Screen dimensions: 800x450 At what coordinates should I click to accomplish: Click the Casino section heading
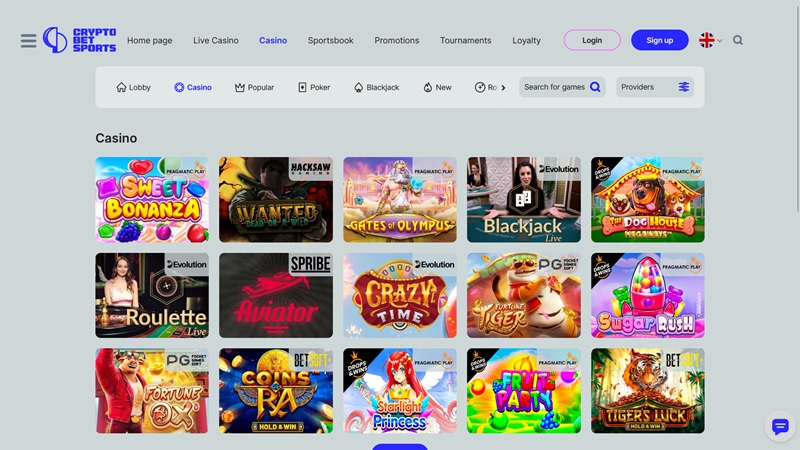point(116,138)
